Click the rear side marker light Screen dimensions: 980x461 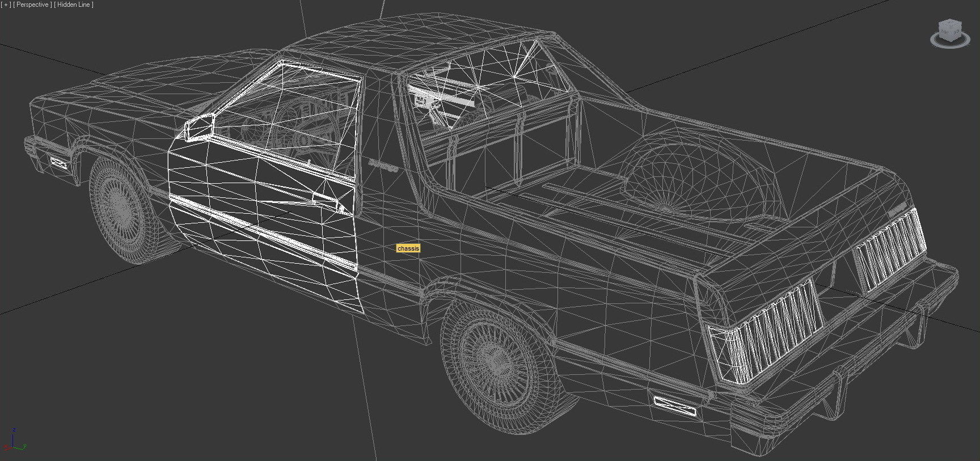point(675,406)
